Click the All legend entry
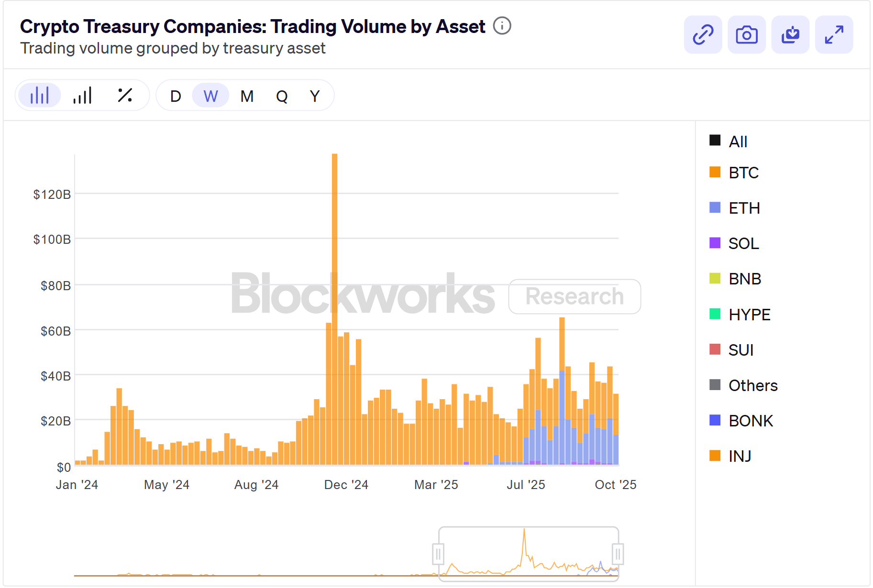This screenshot has height=588, width=873. pos(737,141)
